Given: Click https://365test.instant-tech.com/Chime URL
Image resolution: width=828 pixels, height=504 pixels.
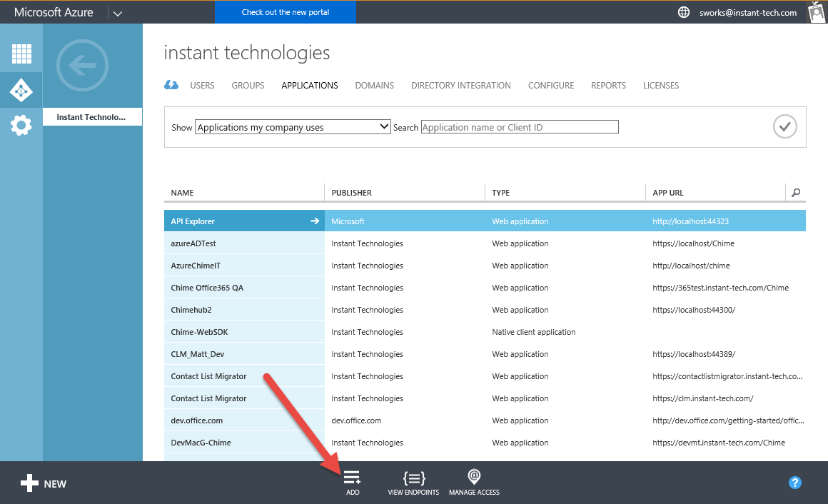Looking at the screenshot, I should click(720, 288).
